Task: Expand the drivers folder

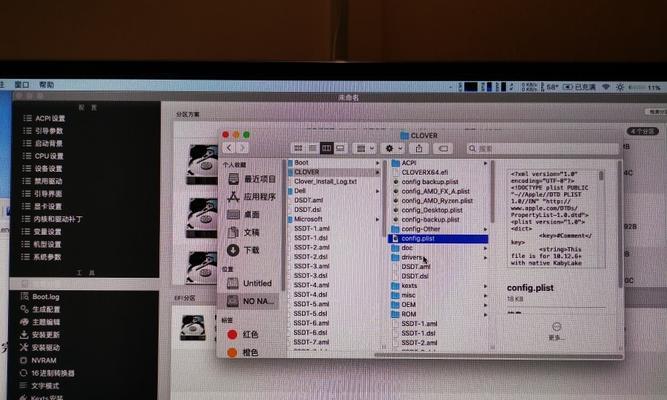Action: [x=485, y=257]
